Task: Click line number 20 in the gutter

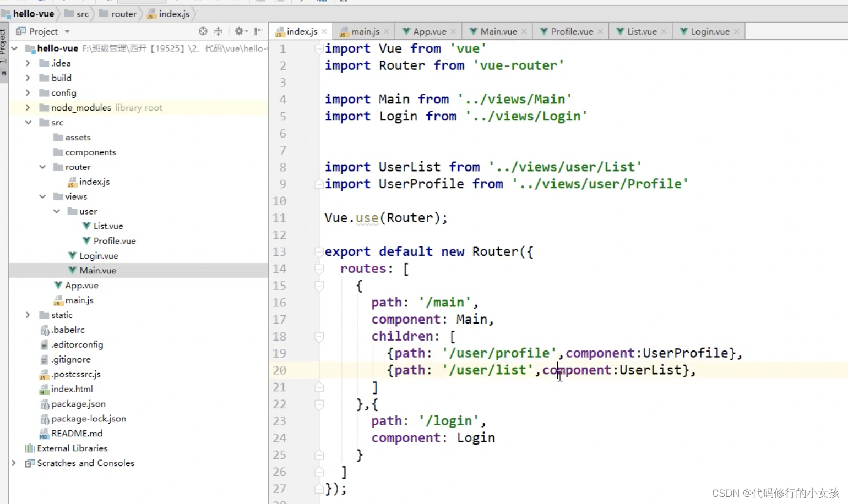Action: (x=279, y=370)
